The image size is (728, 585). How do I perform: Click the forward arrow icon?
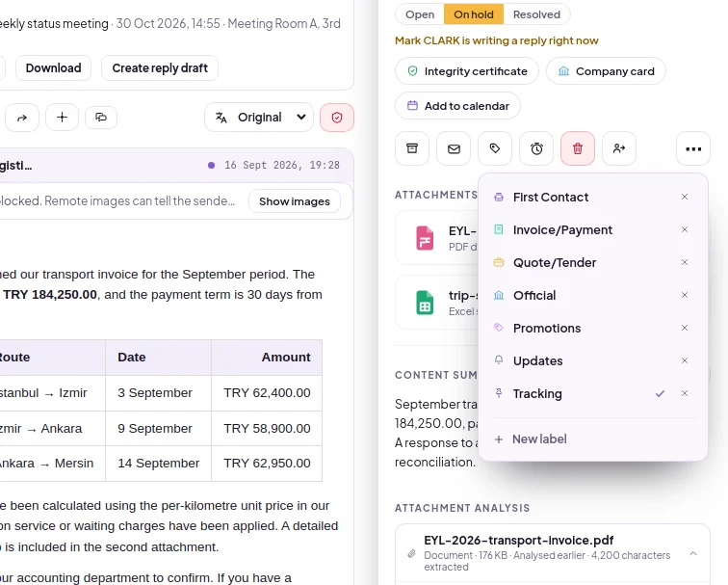click(22, 118)
